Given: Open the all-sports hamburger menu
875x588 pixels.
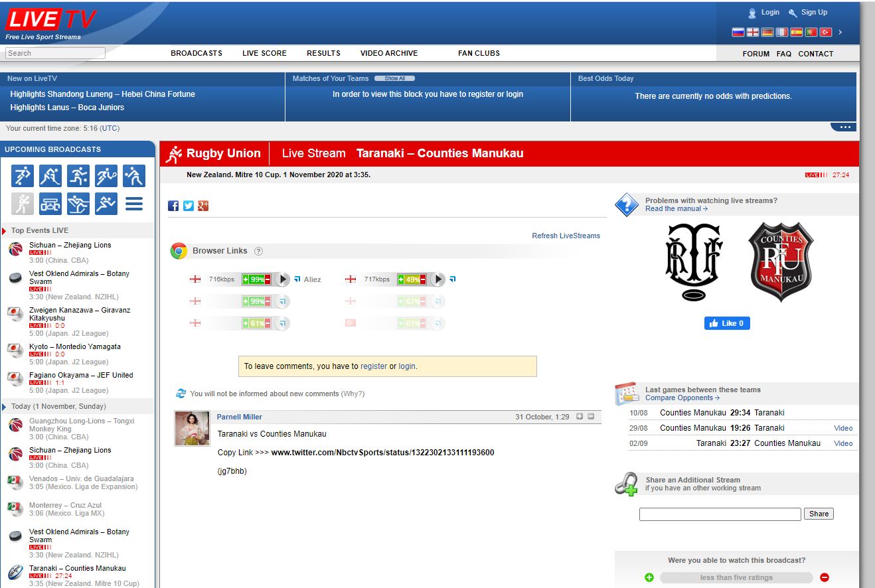Looking at the screenshot, I should pos(134,204).
